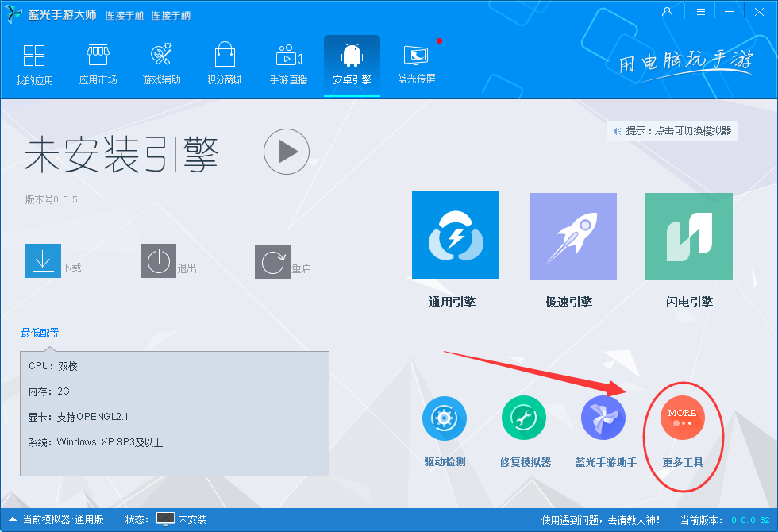Open the list menu icon near minimize
Screen dimensions: 778x532
tap(699, 11)
